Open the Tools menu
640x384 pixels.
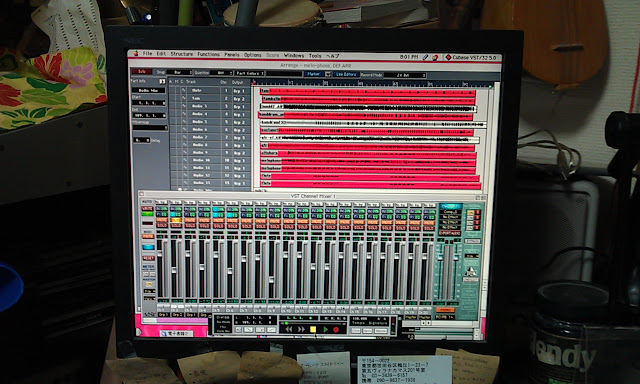[x=315, y=56]
